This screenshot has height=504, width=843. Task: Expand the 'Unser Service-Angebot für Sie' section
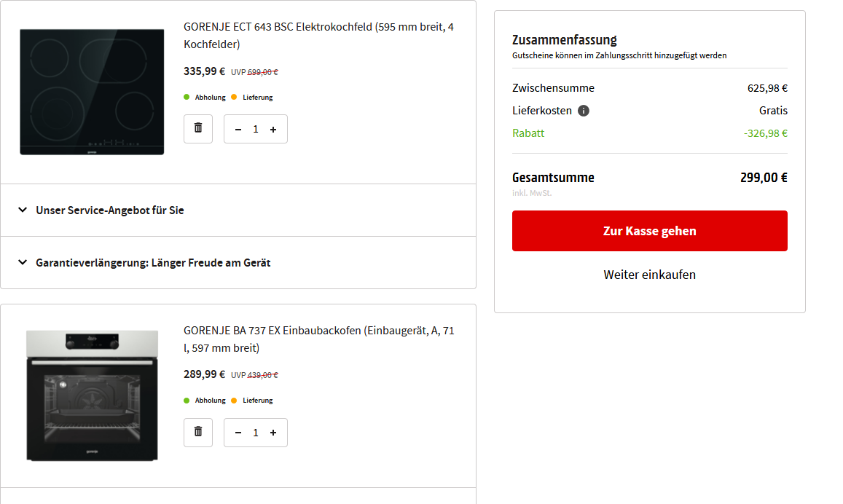click(109, 210)
